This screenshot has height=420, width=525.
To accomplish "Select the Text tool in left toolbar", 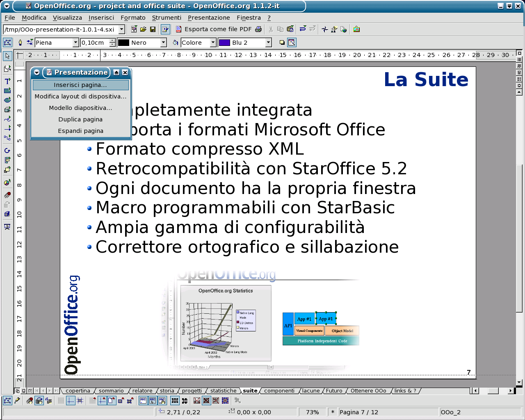I will point(7,81).
